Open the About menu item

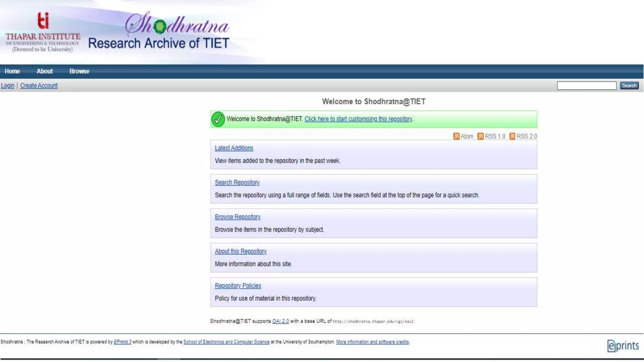pyautogui.click(x=45, y=71)
